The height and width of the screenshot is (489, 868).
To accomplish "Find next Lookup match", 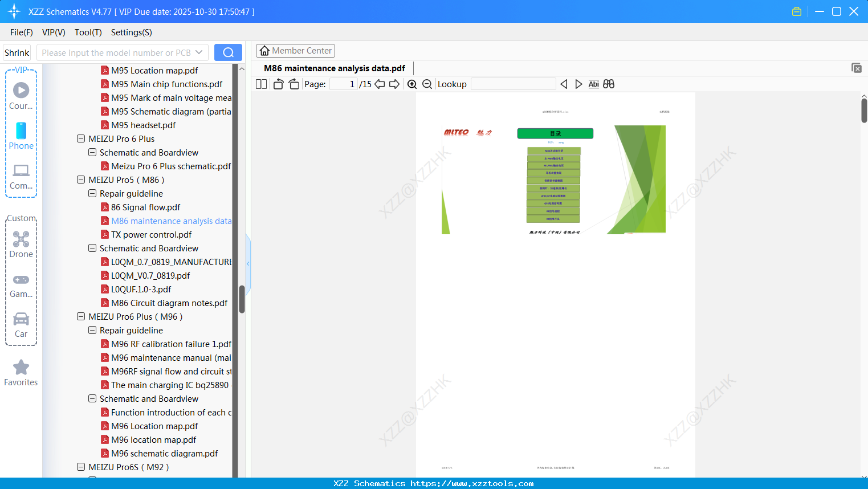I will pyautogui.click(x=578, y=84).
